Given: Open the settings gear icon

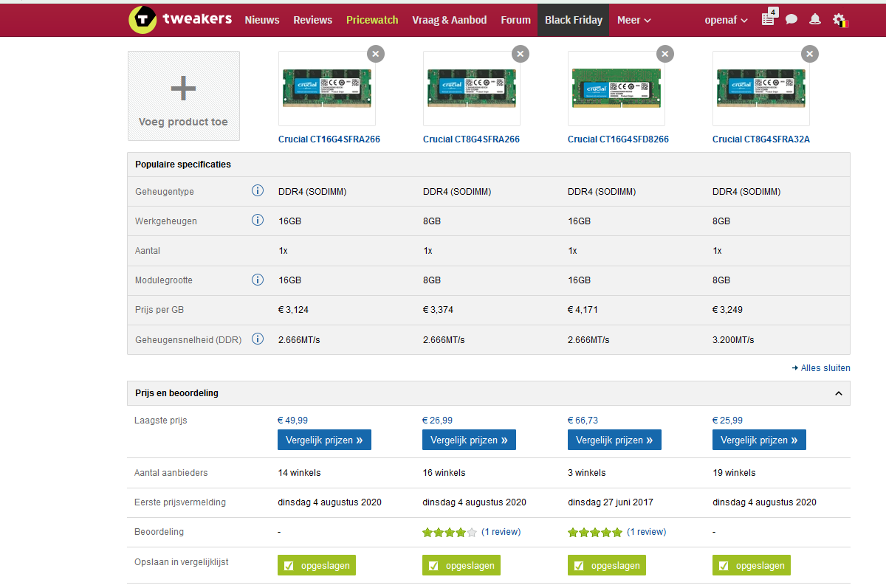Looking at the screenshot, I should (839, 20).
